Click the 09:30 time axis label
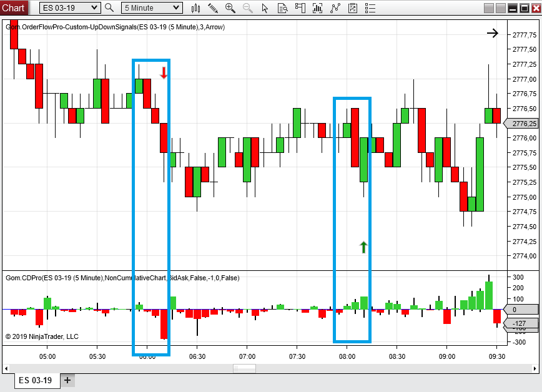Viewport: 542px width, 392px height. (497, 356)
